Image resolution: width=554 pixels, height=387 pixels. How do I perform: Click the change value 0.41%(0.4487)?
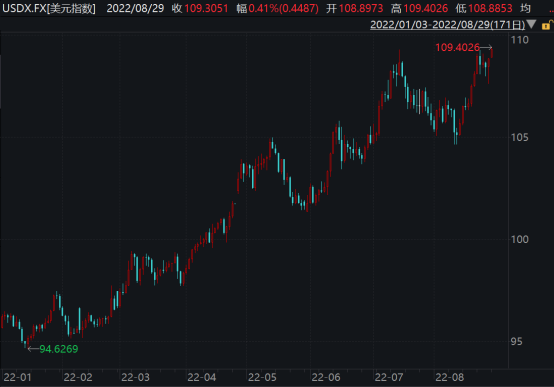pos(283,8)
